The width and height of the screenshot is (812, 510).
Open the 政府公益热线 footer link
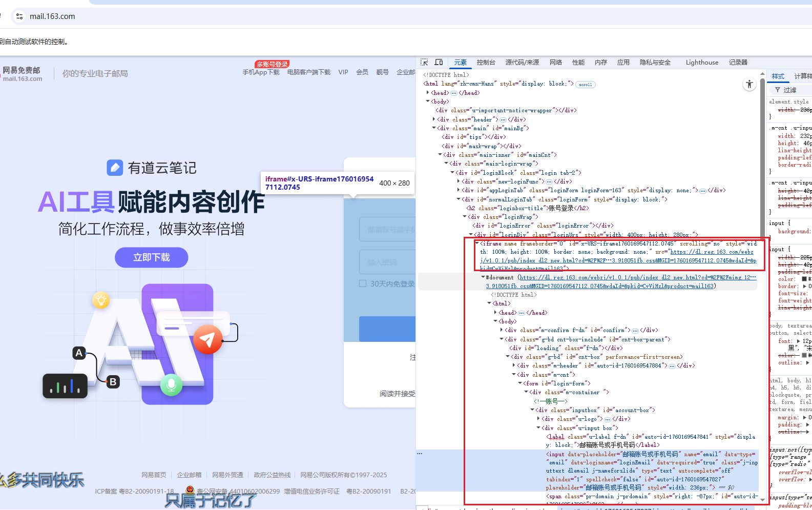pyautogui.click(x=272, y=475)
